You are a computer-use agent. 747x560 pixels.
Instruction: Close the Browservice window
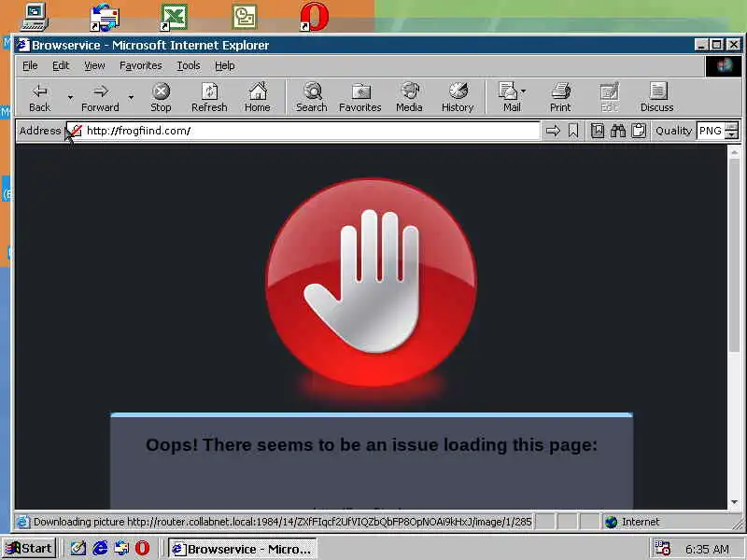pos(734,45)
